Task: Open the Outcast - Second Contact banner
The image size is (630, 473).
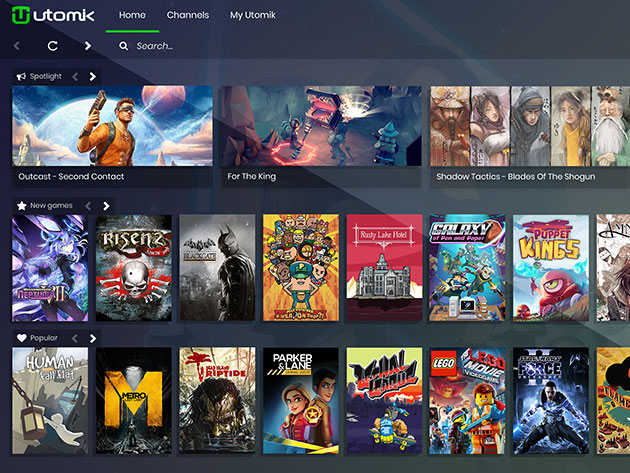Action: [x=112, y=126]
